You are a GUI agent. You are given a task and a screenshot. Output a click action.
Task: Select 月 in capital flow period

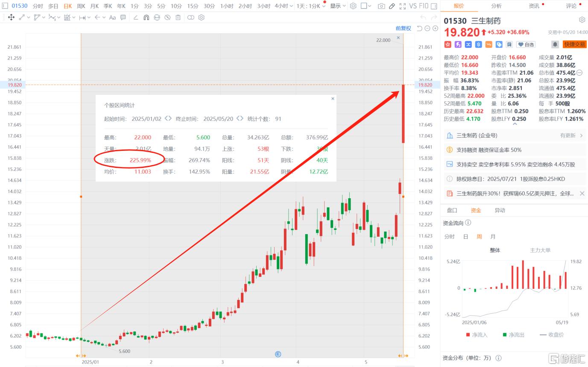point(493,236)
